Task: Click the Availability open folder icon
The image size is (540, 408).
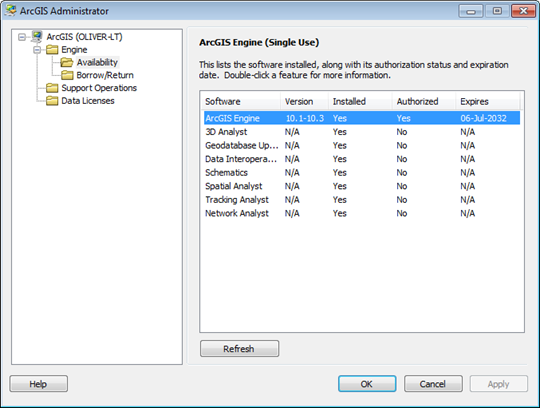Action: pos(67,62)
